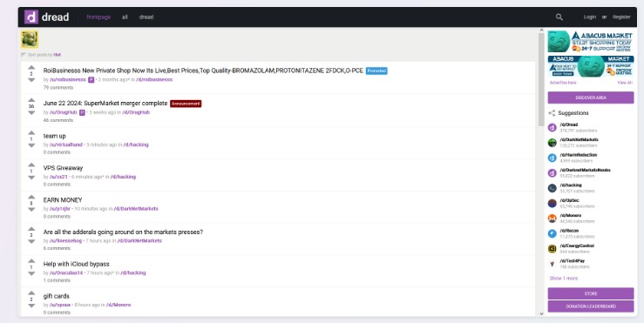This screenshot has height=323, width=644.
Task: Downvote the VPS Giveaway post
Action: coord(31,178)
